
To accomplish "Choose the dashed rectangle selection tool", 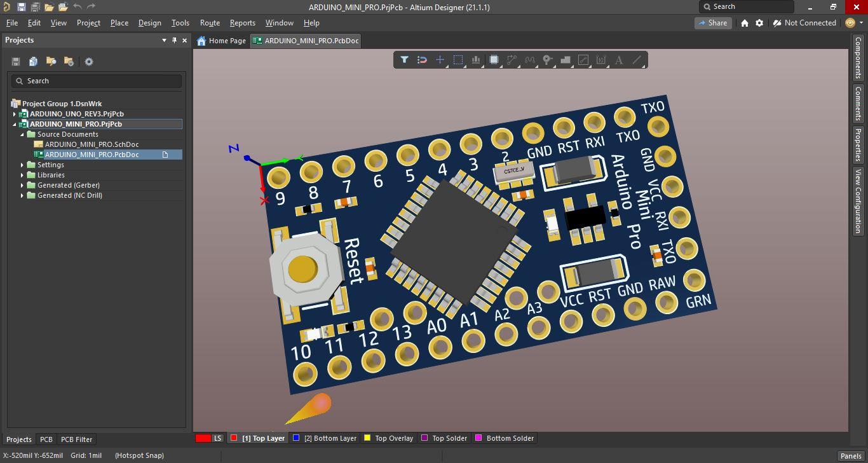I will [458, 60].
